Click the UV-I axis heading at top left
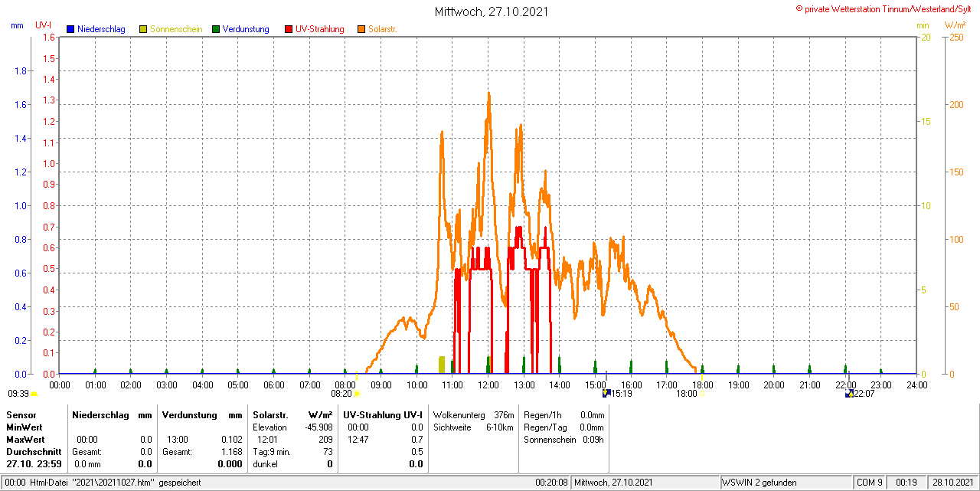 (44, 25)
